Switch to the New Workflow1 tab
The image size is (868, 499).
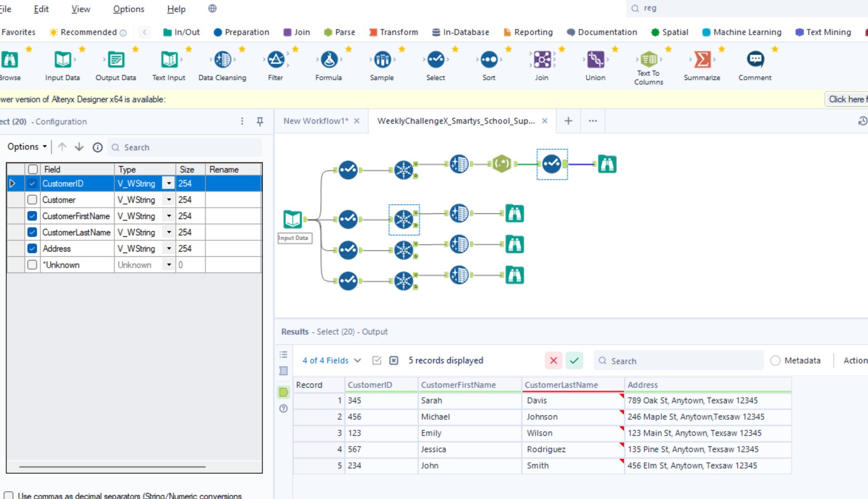pos(315,121)
